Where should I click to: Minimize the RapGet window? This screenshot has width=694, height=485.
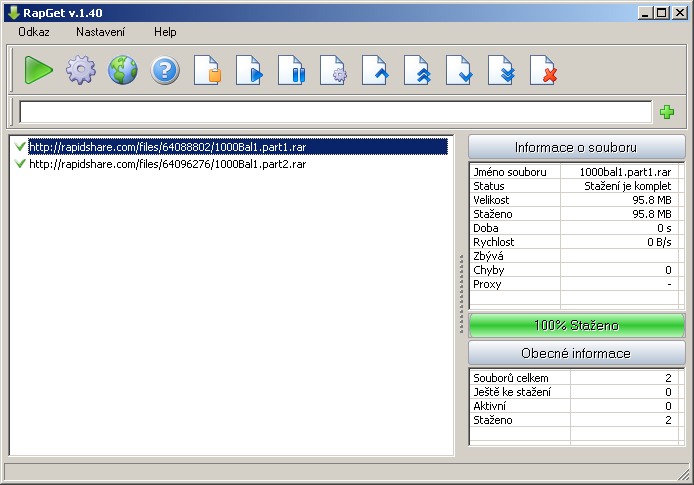[x=645, y=13]
